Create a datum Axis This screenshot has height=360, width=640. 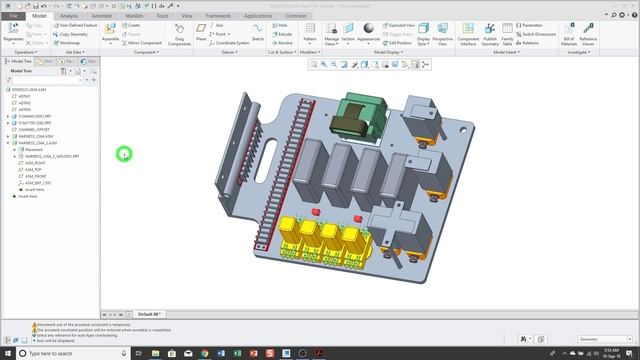point(216,25)
